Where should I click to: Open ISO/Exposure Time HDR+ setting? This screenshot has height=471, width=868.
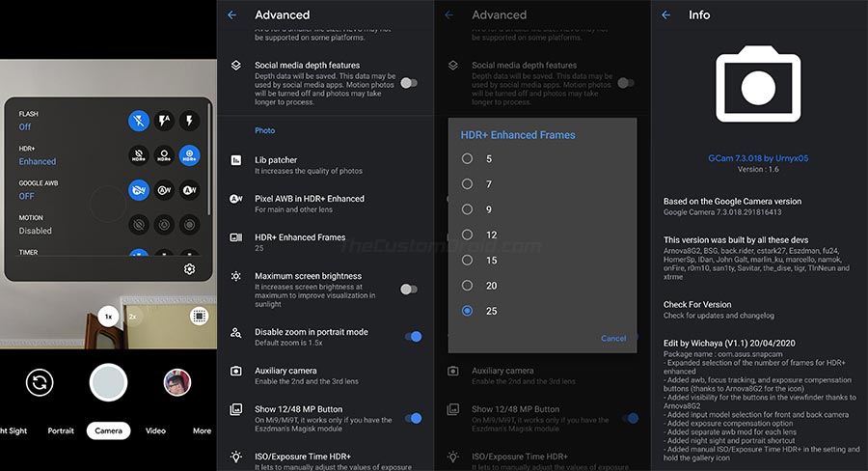pyautogui.click(x=326, y=460)
